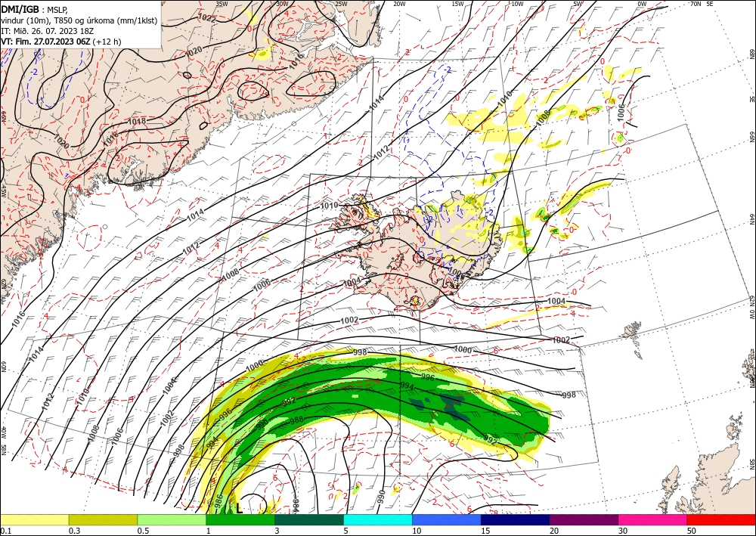This screenshot has height=536, width=756.
Task: Click the '25W' longitude label
Action: click(341, 4)
